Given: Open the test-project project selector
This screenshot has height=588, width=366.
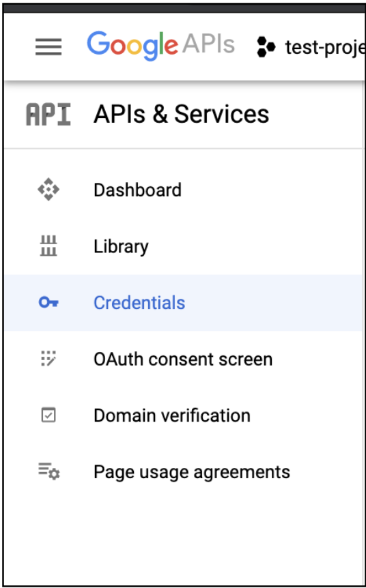Looking at the screenshot, I should [325, 48].
